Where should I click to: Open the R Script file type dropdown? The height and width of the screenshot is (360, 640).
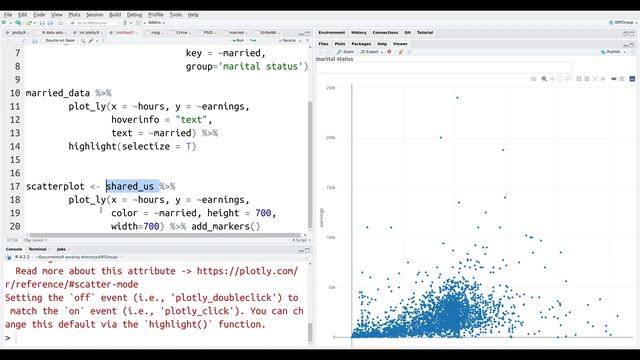coord(301,240)
